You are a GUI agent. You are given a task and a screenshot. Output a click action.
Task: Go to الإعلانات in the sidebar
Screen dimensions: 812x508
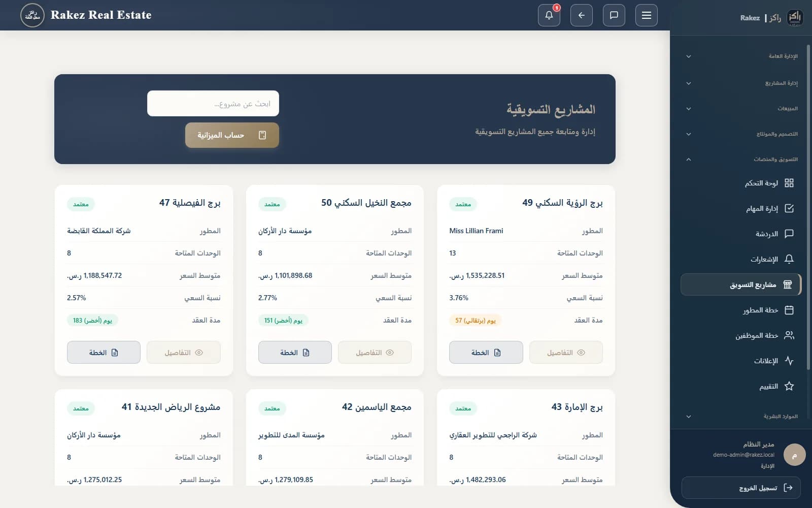point(741,361)
